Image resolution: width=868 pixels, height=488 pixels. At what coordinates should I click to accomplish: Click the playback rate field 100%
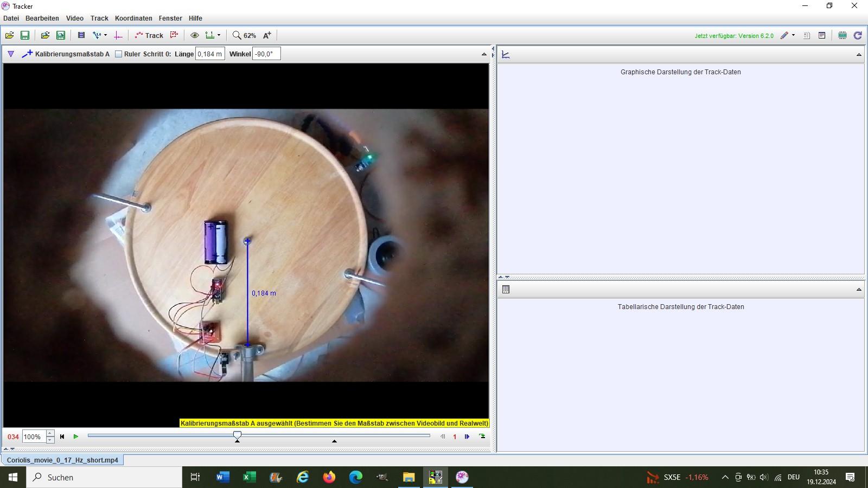[x=34, y=436]
